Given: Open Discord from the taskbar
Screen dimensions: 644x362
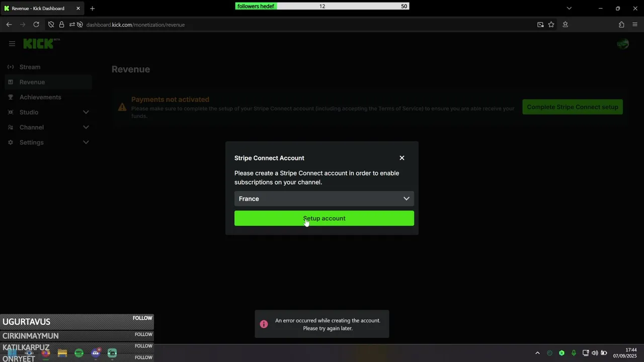Looking at the screenshot, I should [96, 353].
